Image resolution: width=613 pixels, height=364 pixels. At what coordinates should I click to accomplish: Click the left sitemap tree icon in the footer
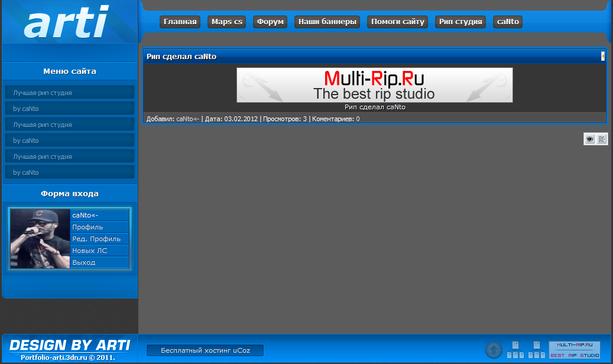tap(515, 350)
